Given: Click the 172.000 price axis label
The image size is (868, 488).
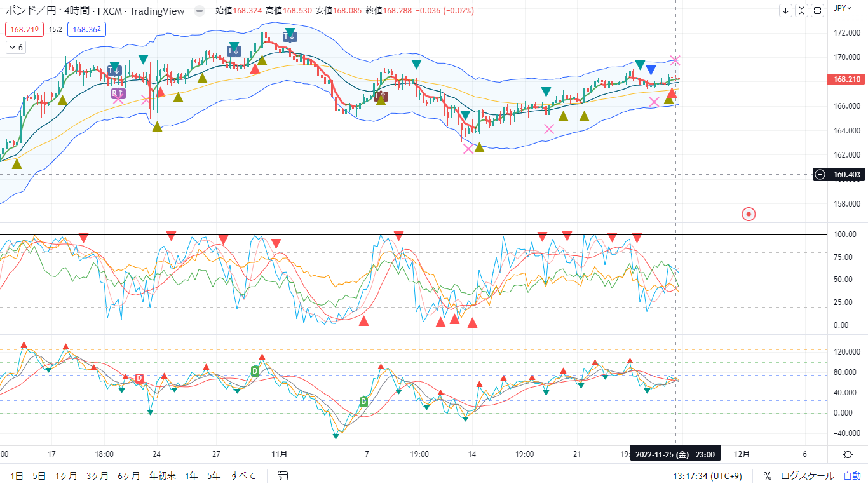Looking at the screenshot, I should 846,33.
